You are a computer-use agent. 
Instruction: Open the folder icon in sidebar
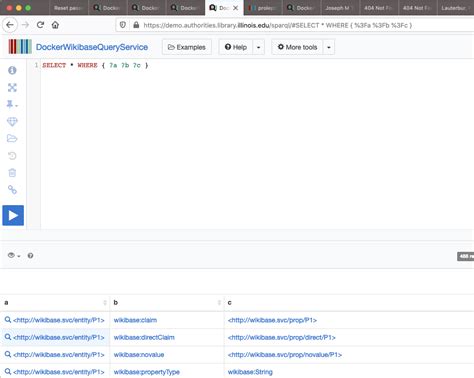click(12, 138)
